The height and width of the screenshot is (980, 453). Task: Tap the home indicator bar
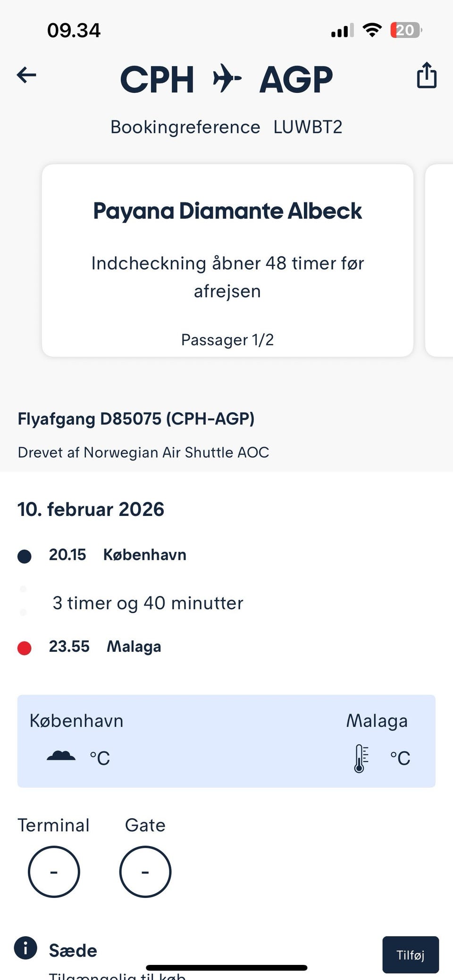click(226, 968)
